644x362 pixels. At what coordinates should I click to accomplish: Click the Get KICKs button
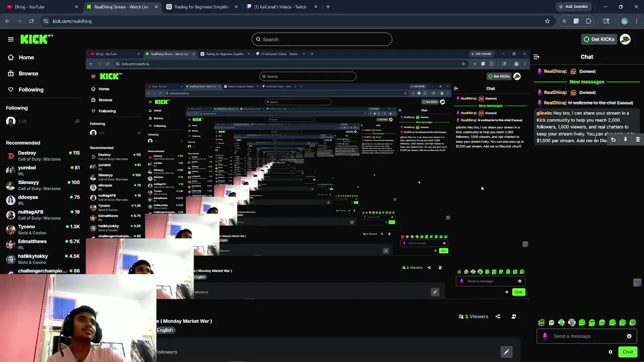point(599,39)
